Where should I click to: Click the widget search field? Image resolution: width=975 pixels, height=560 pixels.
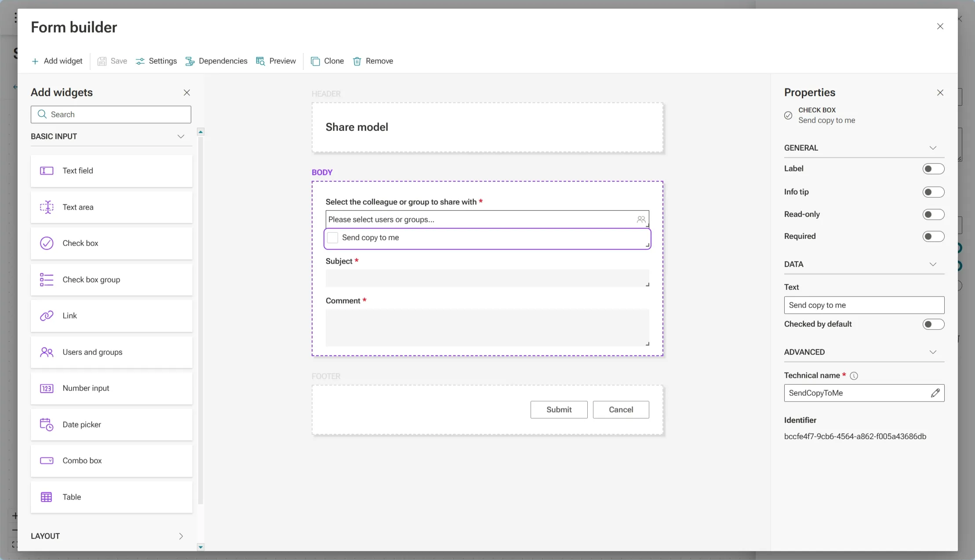coord(111,114)
